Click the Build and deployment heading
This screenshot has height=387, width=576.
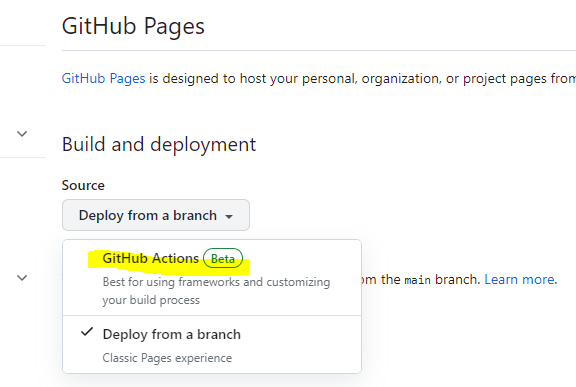pos(159,144)
